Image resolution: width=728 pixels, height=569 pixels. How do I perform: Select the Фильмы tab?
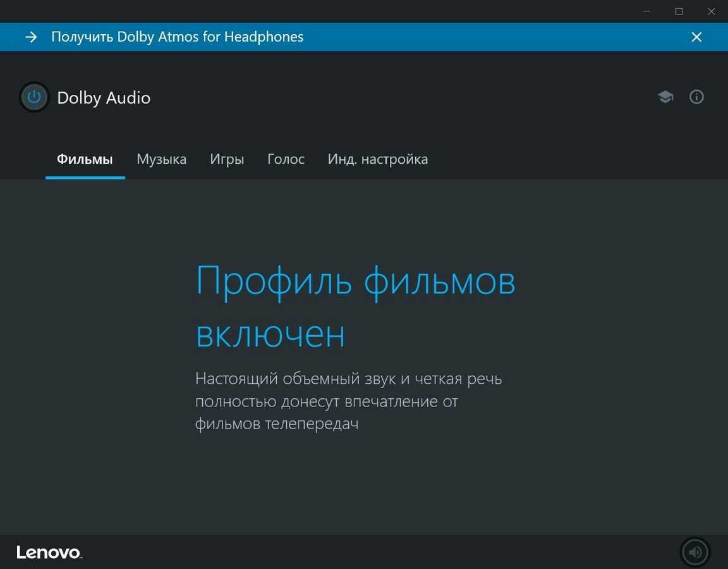click(x=85, y=159)
